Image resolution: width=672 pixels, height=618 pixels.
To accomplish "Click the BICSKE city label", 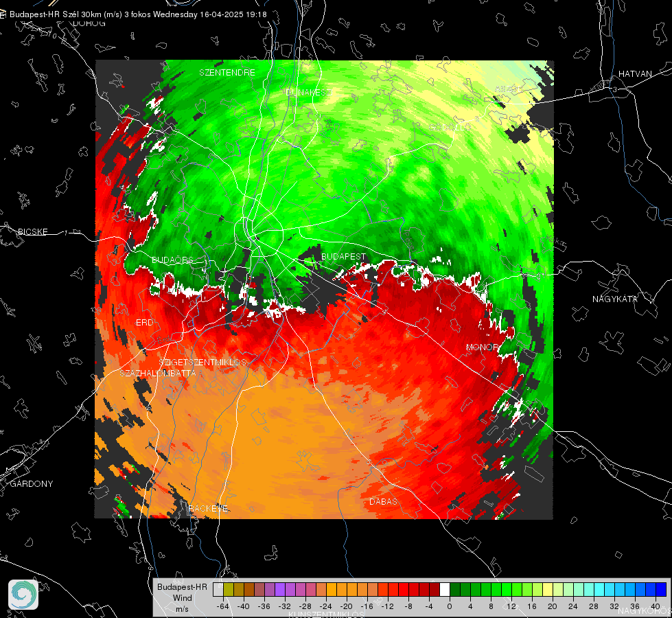I will point(32,231).
